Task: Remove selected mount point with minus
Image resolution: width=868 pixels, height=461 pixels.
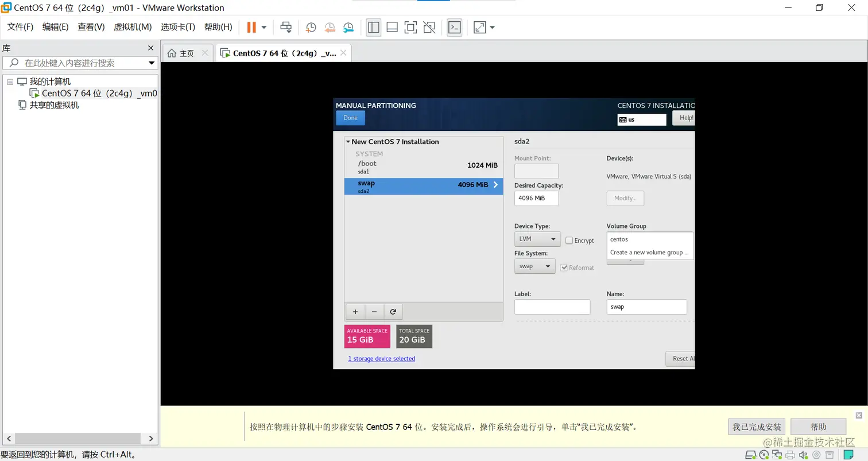Action: [374, 312]
